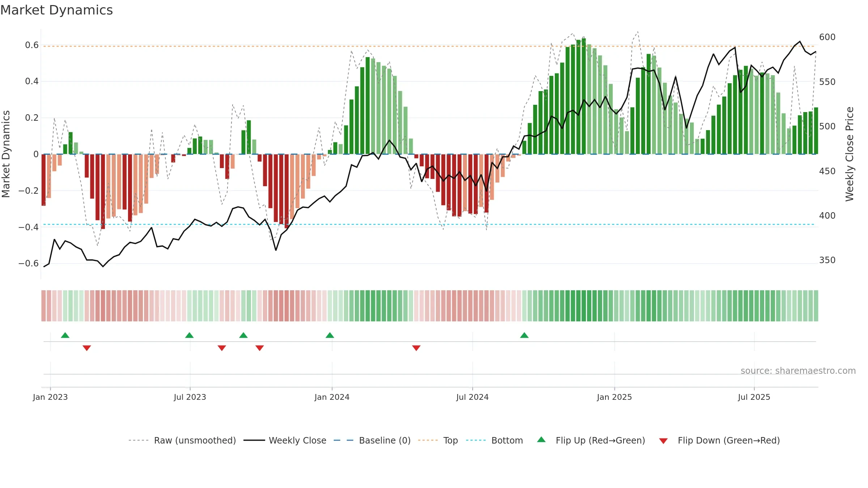Click the Jul 2024 x-axis label
This screenshot has width=868, height=488.
pos(472,397)
